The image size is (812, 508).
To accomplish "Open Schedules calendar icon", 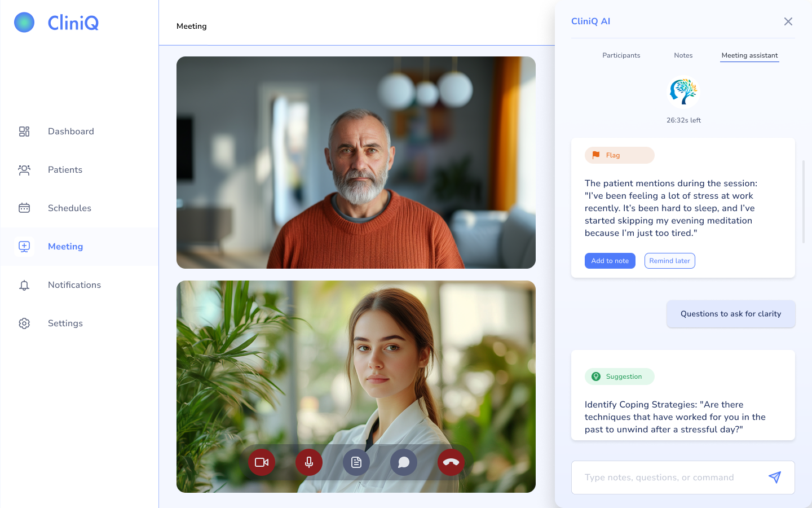I will pyautogui.click(x=24, y=208).
